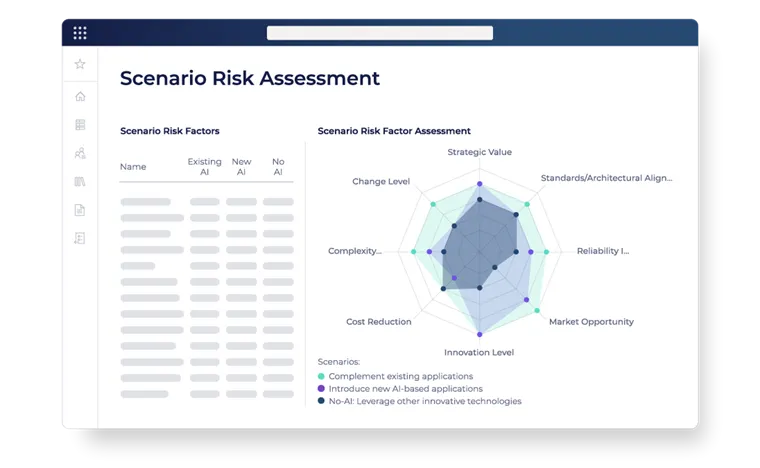Image resolution: width=760 pixels, height=468 pixels.
Task: Click the favorites star icon in sidebar
Action: pos(80,64)
